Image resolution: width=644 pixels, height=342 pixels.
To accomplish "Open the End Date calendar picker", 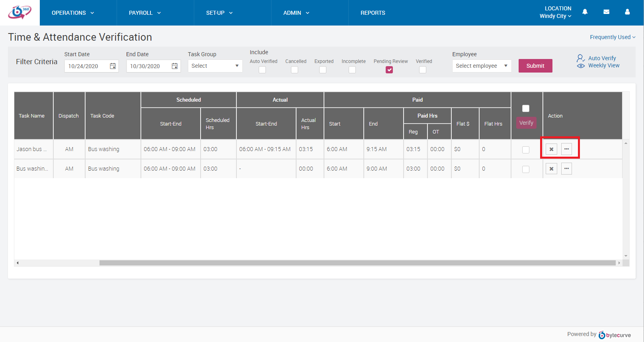I will coord(174,66).
